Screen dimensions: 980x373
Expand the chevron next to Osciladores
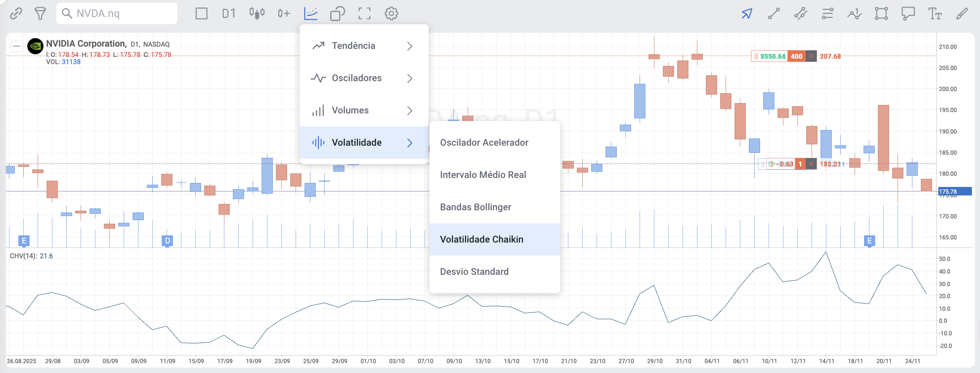coord(410,78)
